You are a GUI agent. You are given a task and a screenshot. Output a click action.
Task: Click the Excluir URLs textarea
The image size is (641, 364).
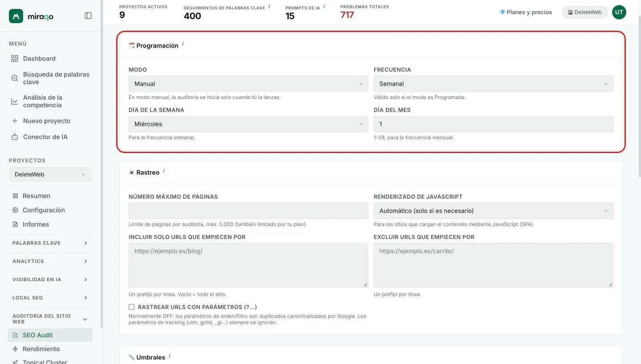493,265
